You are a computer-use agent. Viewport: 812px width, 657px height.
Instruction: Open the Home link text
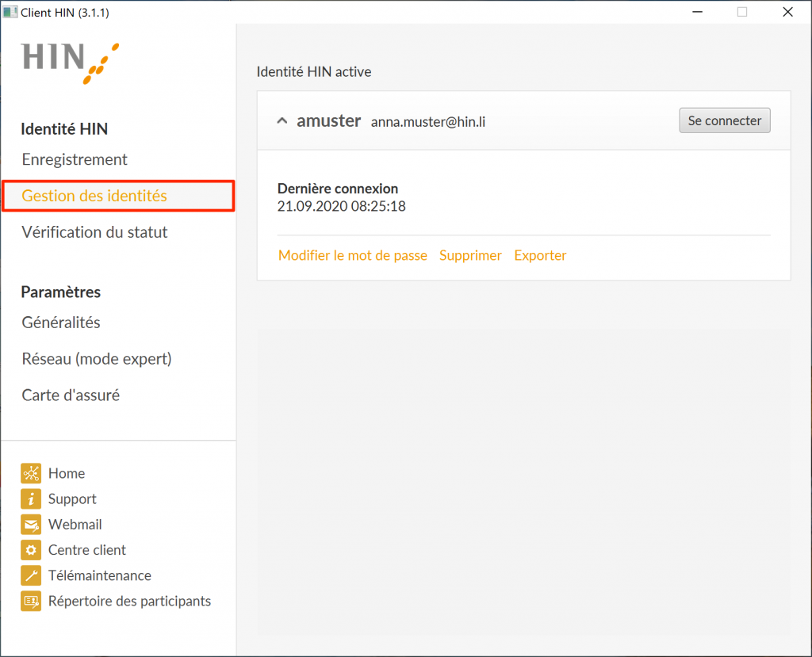(x=67, y=473)
